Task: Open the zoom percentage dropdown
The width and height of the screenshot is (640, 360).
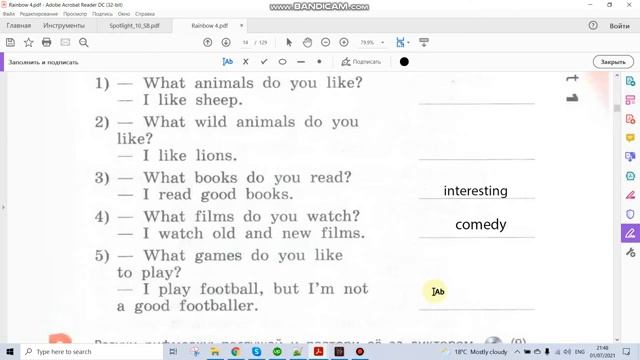Action: click(382, 42)
